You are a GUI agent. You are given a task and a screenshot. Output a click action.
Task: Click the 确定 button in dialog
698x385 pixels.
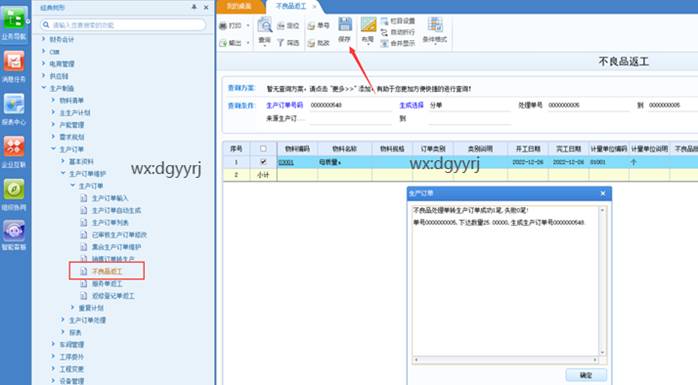(586, 375)
